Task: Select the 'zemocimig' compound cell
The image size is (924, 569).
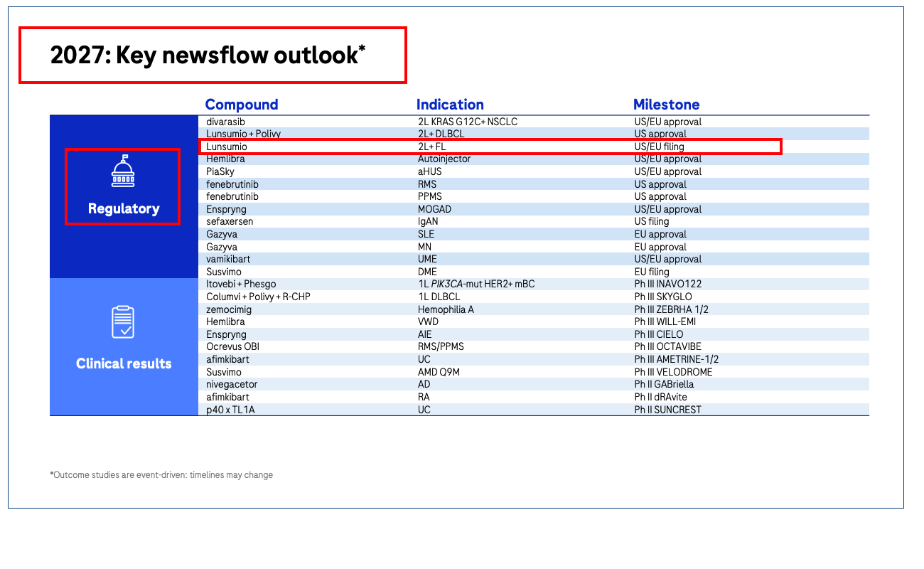Action: click(229, 309)
